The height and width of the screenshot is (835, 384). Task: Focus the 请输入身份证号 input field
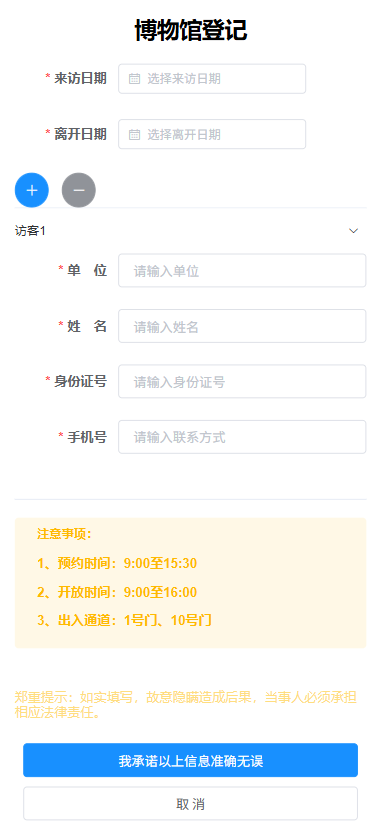tap(242, 381)
